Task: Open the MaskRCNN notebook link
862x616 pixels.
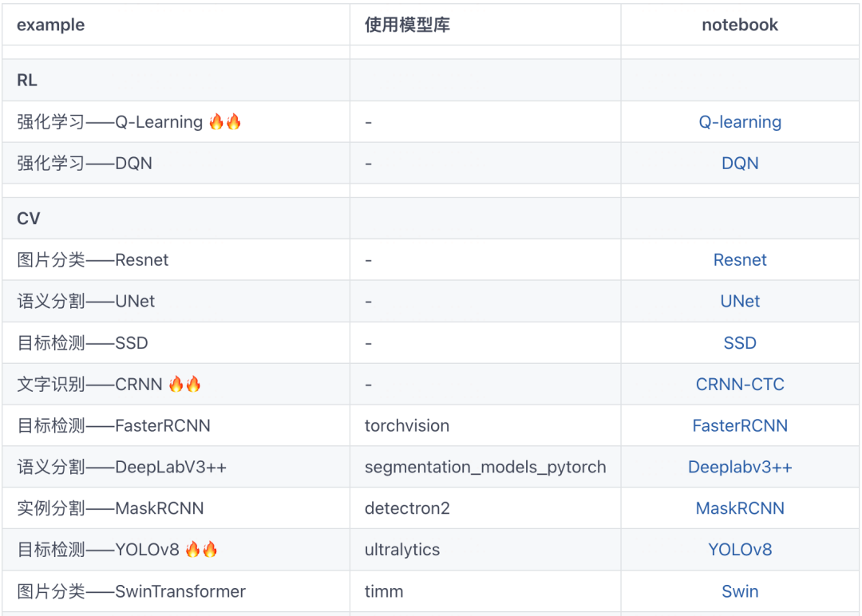Action: [x=740, y=509]
